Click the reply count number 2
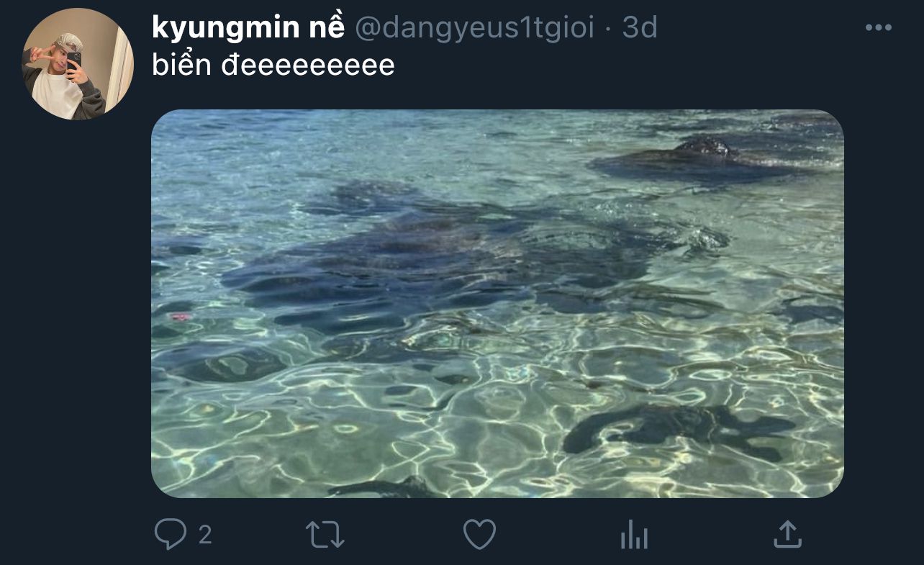The width and height of the screenshot is (924, 565). tap(205, 535)
